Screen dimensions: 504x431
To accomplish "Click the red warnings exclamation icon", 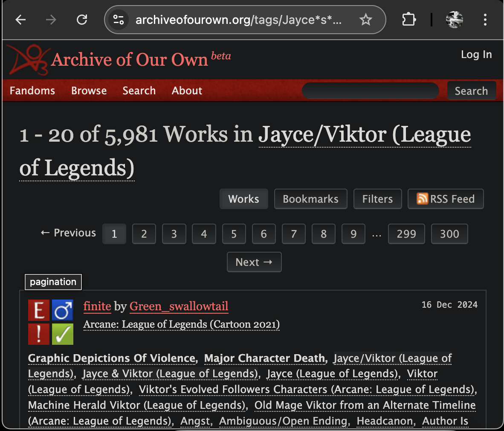I will pos(39,334).
